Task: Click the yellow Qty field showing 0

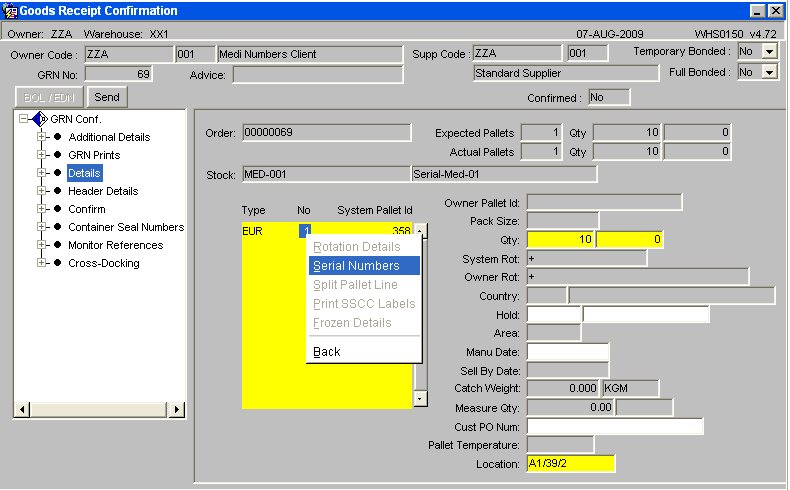Action: click(630, 239)
